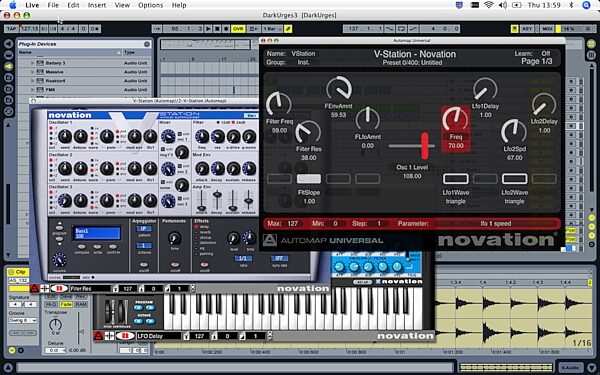Toggle the Lfo2Wave button in Automap Universal

point(514,179)
